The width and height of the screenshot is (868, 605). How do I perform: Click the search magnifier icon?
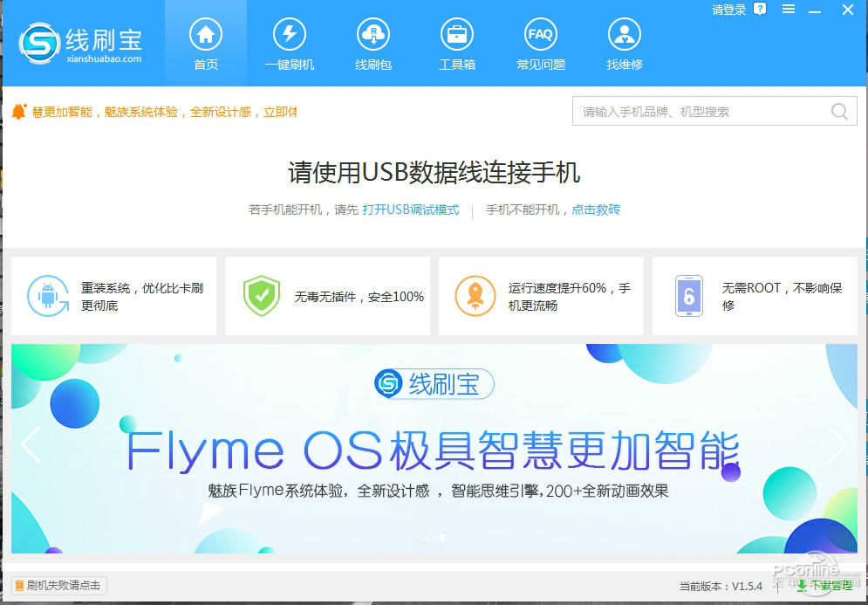click(x=839, y=112)
